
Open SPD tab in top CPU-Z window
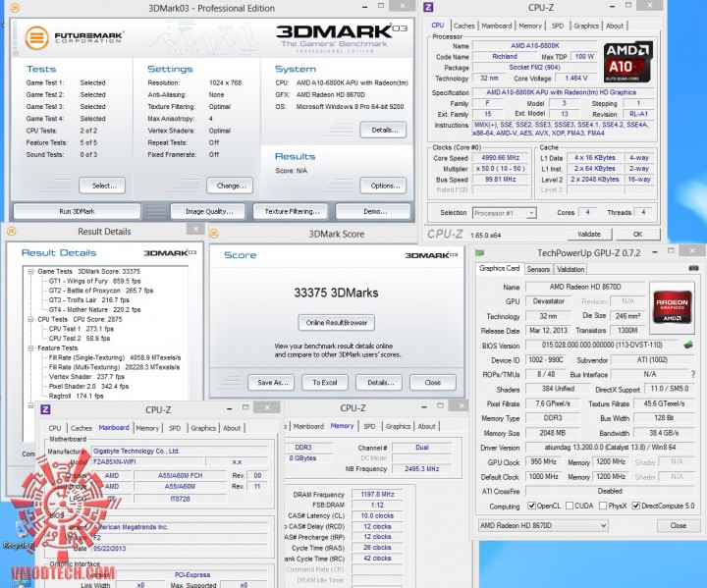[558, 26]
